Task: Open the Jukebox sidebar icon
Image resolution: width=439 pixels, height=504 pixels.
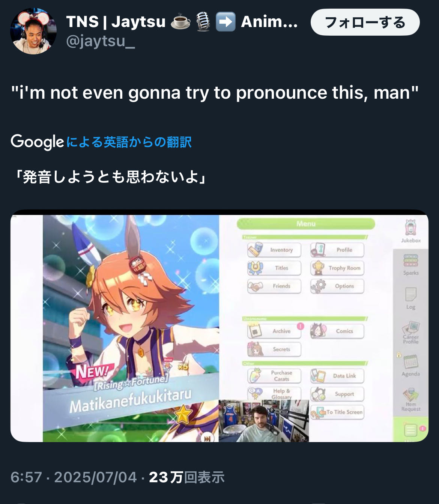Action: [411, 232]
